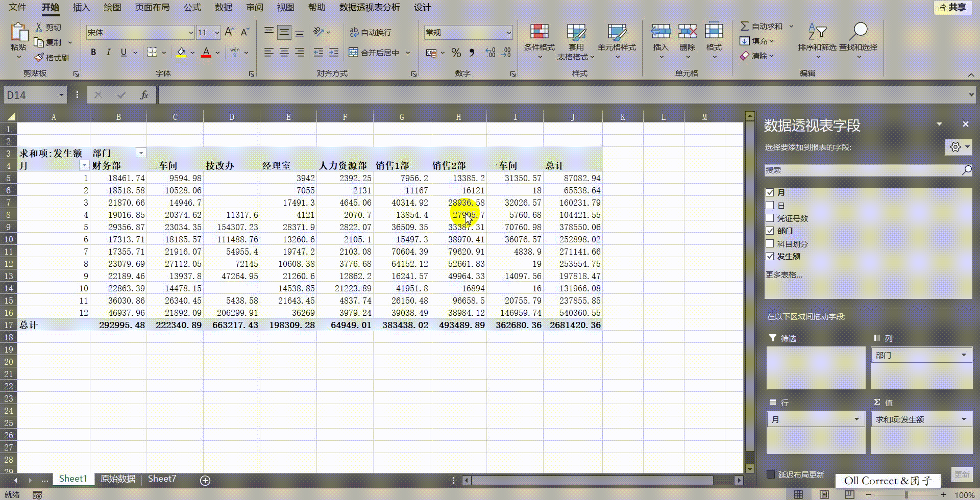Image resolution: width=980 pixels, height=500 pixels.
Task: Check the 日 field checkbox
Action: (770, 205)
